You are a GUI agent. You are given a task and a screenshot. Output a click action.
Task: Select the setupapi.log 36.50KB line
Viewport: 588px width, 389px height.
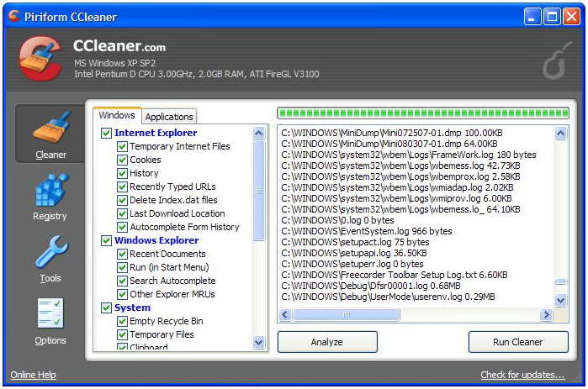point(354,253)
